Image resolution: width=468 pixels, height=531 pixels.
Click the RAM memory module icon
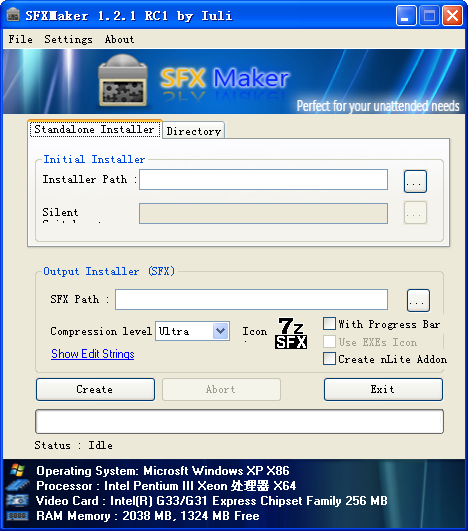tap(17, 515)
